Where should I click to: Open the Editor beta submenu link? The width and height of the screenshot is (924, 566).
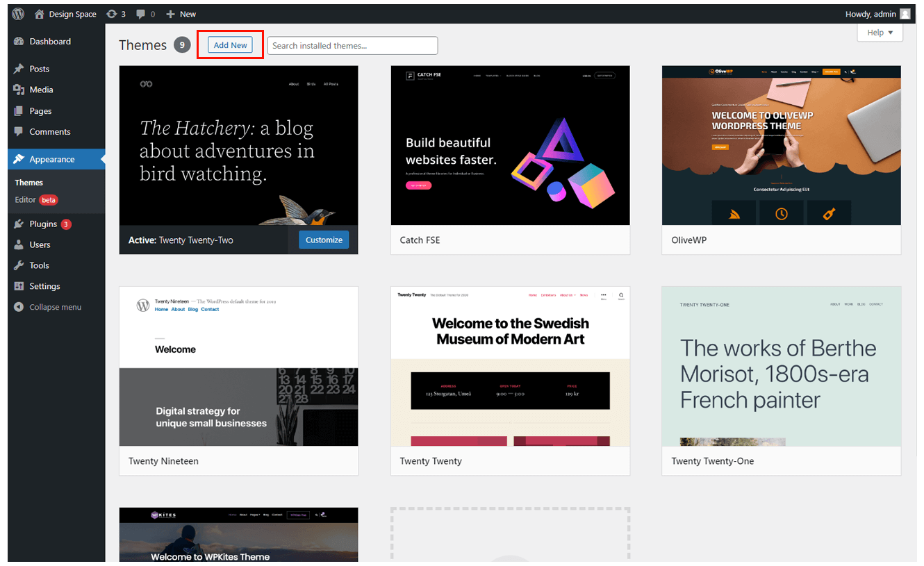[x=36, y=200]
